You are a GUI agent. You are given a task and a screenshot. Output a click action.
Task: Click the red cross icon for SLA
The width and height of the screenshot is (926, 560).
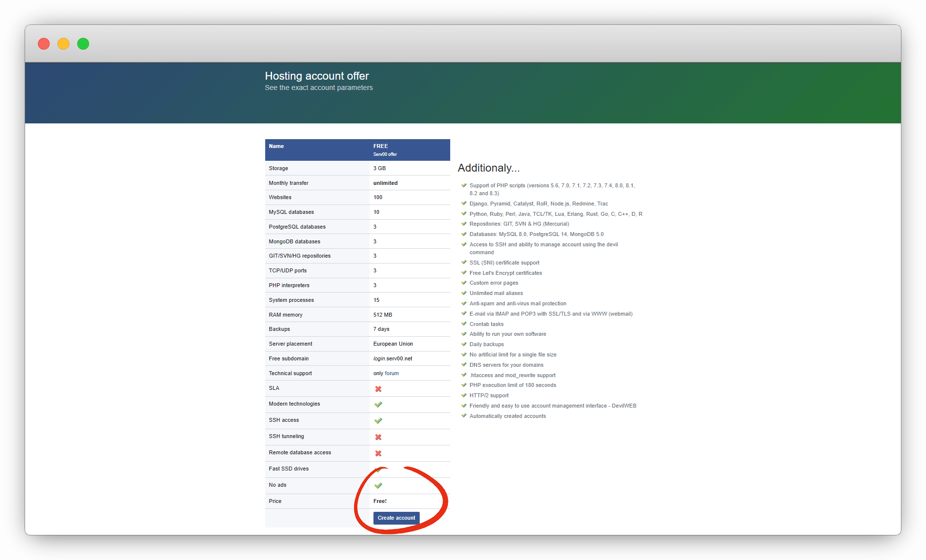(x=378, y=389)
